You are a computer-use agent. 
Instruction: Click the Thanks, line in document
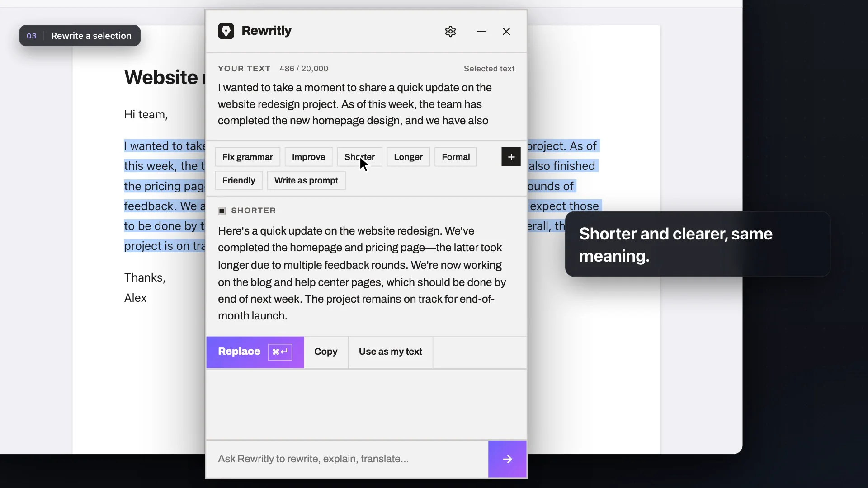[145, 277]
